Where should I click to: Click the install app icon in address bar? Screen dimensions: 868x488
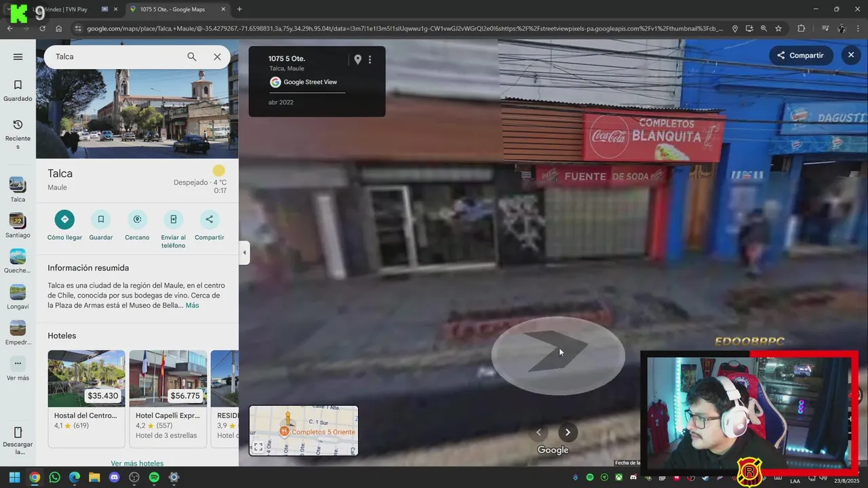[749, 28]
